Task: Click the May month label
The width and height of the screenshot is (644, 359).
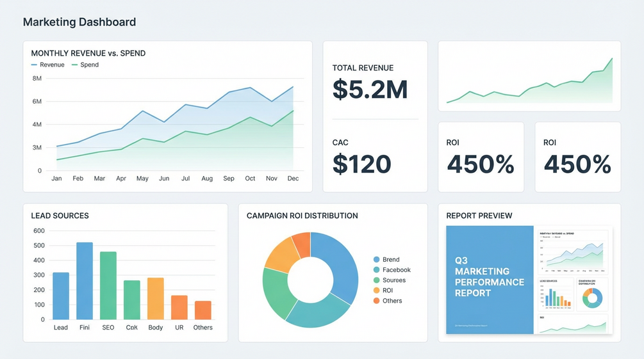Action: point(142,179)
